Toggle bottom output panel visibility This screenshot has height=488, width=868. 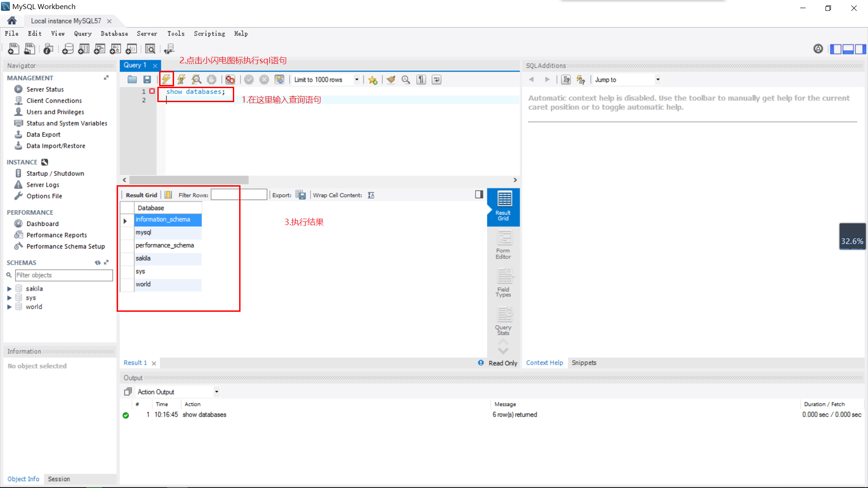[x=848, y=49]
